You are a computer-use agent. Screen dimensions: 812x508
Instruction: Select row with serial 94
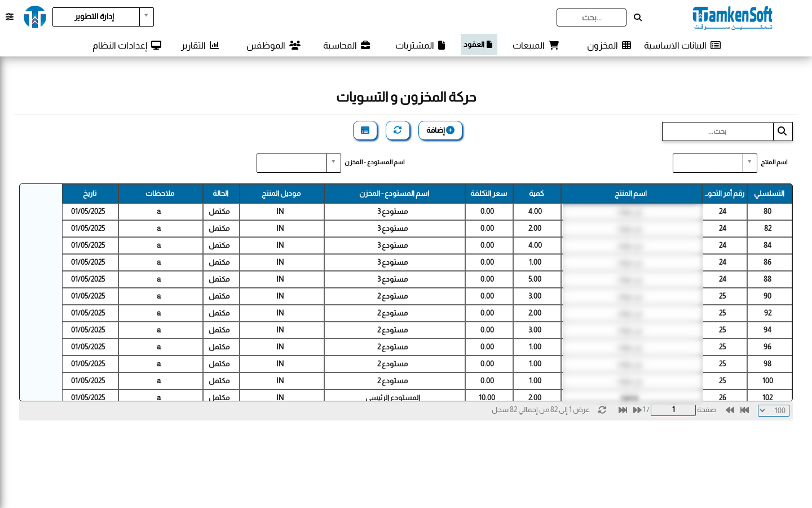click(x=427, y=330)
